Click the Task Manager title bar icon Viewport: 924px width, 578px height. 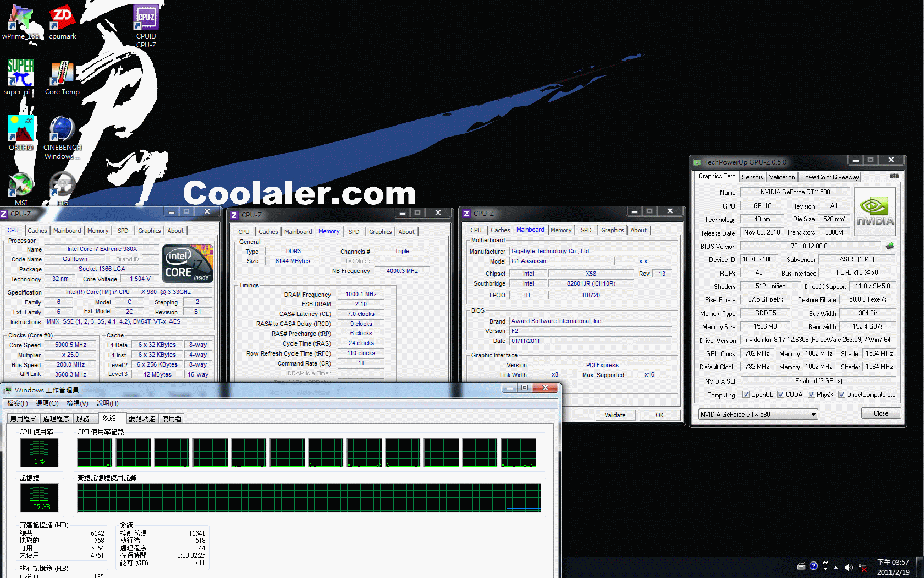(8, 390)
